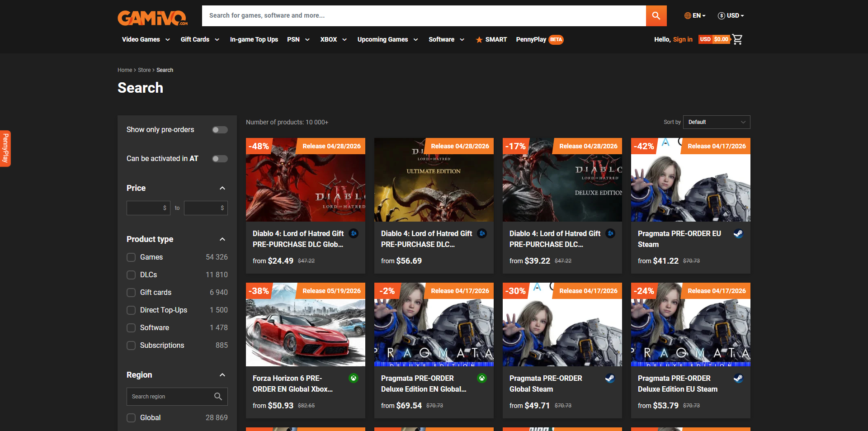Check the DLCs checkbox
This screenshot has height=431, width=868.
click(x=131, y=275)
